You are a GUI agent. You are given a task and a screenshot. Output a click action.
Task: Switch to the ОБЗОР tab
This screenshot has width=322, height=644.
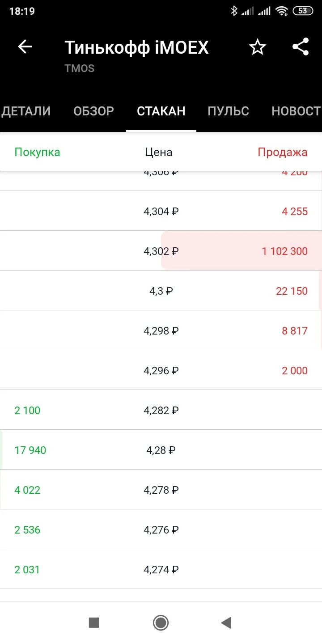[x=93, y=111]
